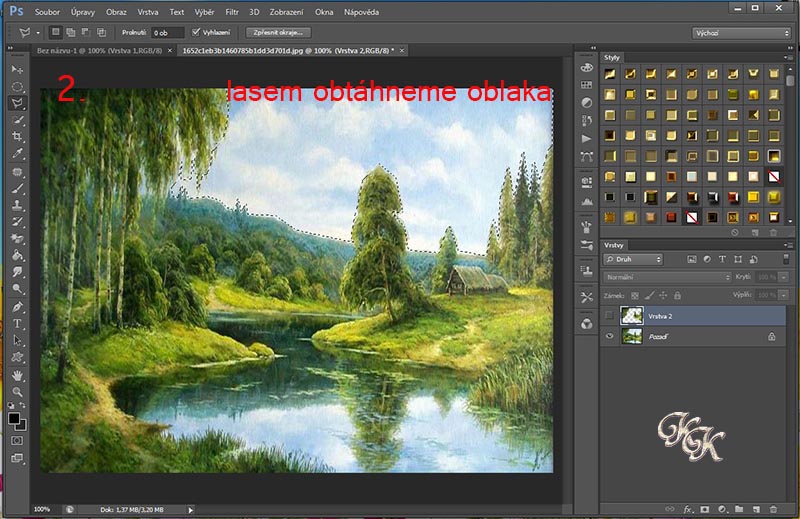
Task: Select the Crop tool
Action: (17, 137)
